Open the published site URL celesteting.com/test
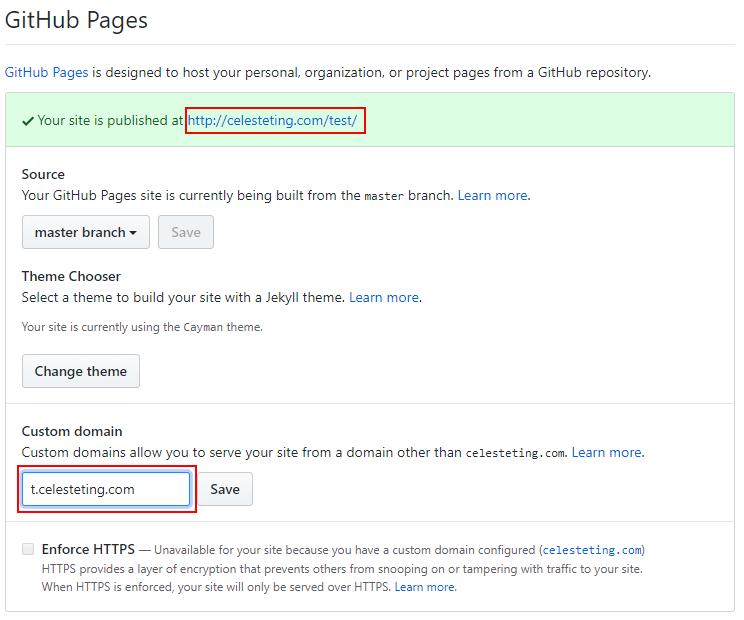Image resolution: width=744 pixels, height=620 pixels. click(272, 120)
